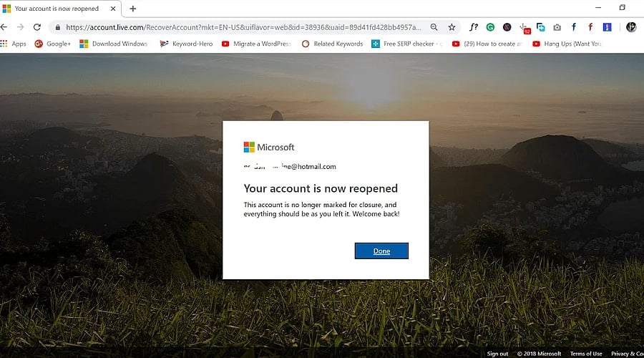This screenshot has width=644, height=358.
Task: Open the Free SERP checker bookmark
Action: click(x=406, y=44)
